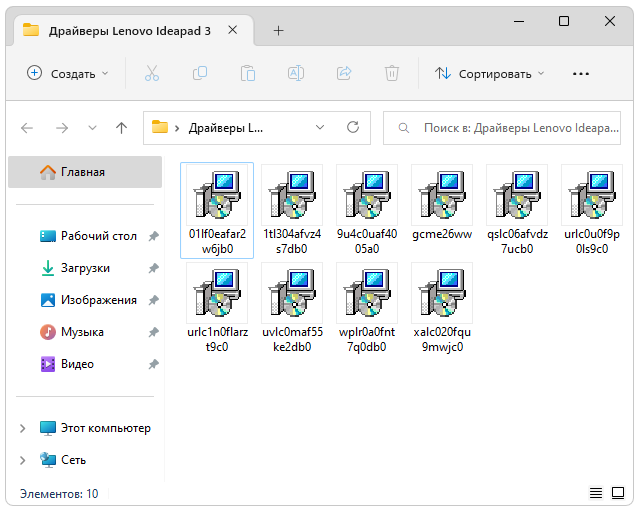Viewport: 638px width, 511px height.
Task: Click the Delete trash bin icon
Action: (x=392, y=73)
